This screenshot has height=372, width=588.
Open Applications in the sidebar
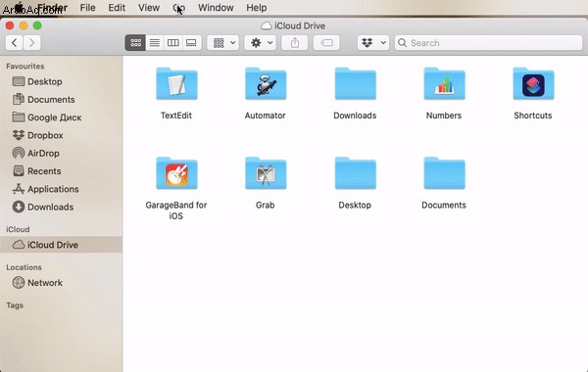coord(46,189)
